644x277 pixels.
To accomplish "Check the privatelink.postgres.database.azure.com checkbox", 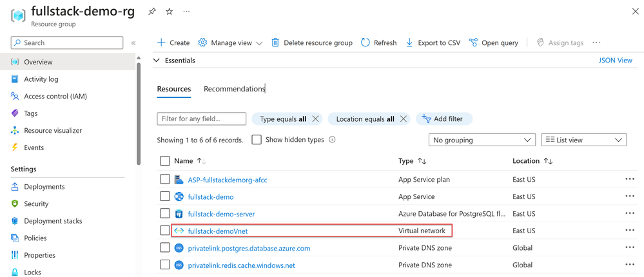I will [x=164, y=248].
